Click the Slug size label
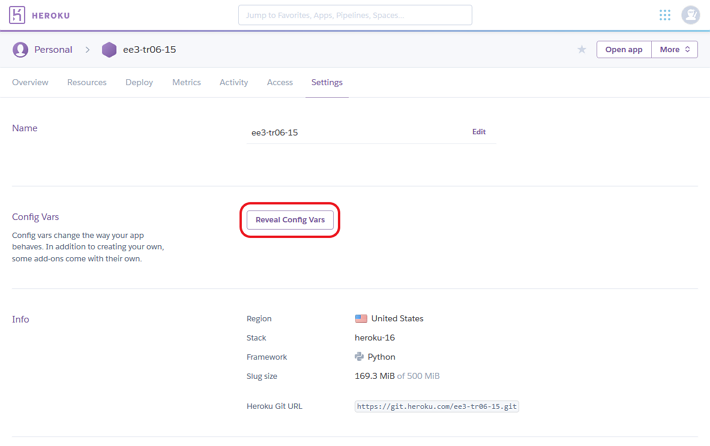710x446 pixels. [262, 376]
